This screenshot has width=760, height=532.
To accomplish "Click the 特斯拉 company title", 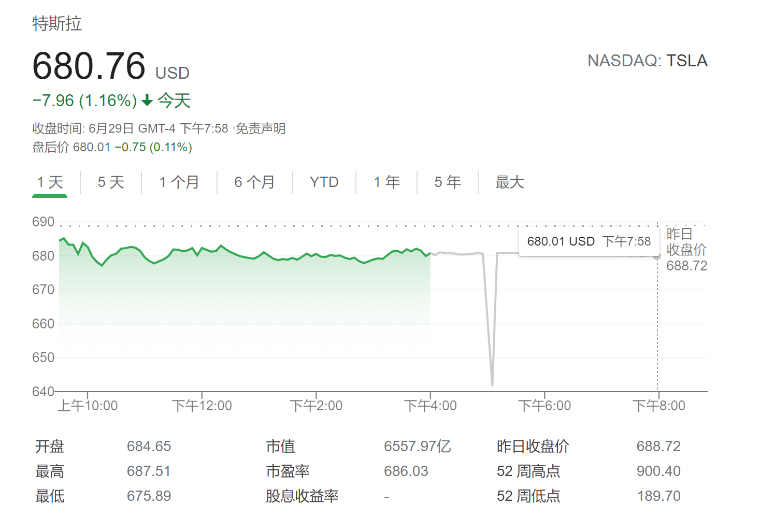I will (x=57, y=24).
